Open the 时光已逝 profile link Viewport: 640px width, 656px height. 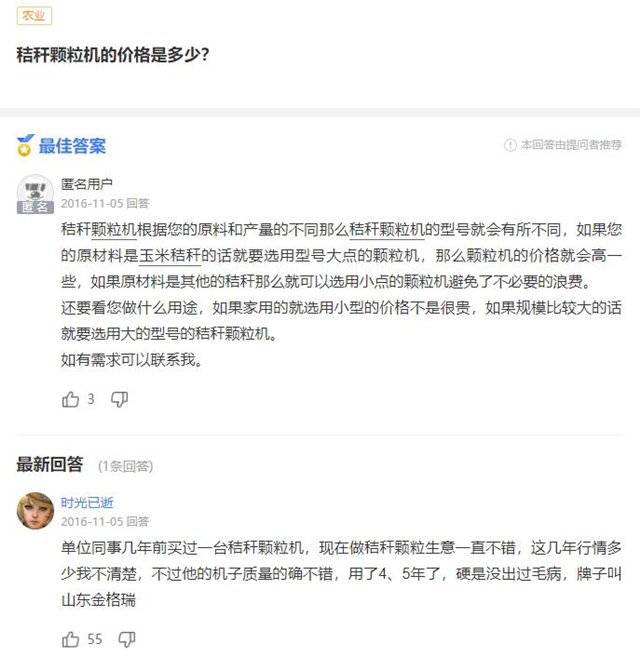coord(87,503)
